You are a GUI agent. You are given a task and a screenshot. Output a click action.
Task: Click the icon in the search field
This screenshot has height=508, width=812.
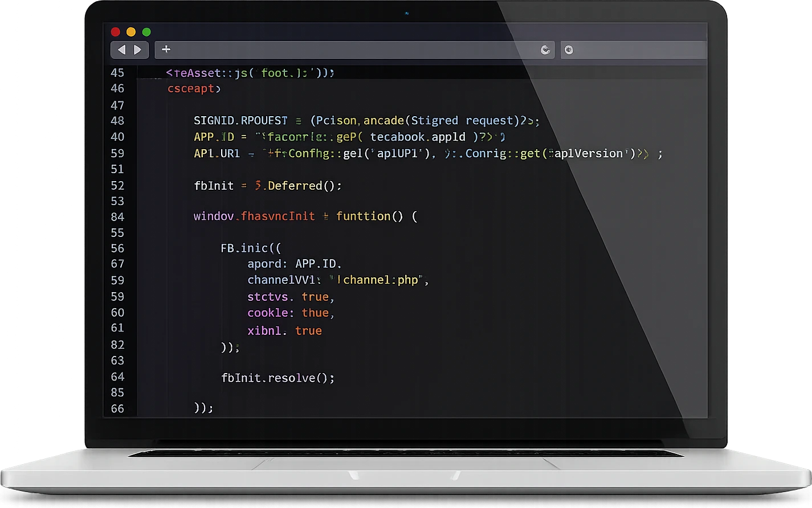point(569,50)
